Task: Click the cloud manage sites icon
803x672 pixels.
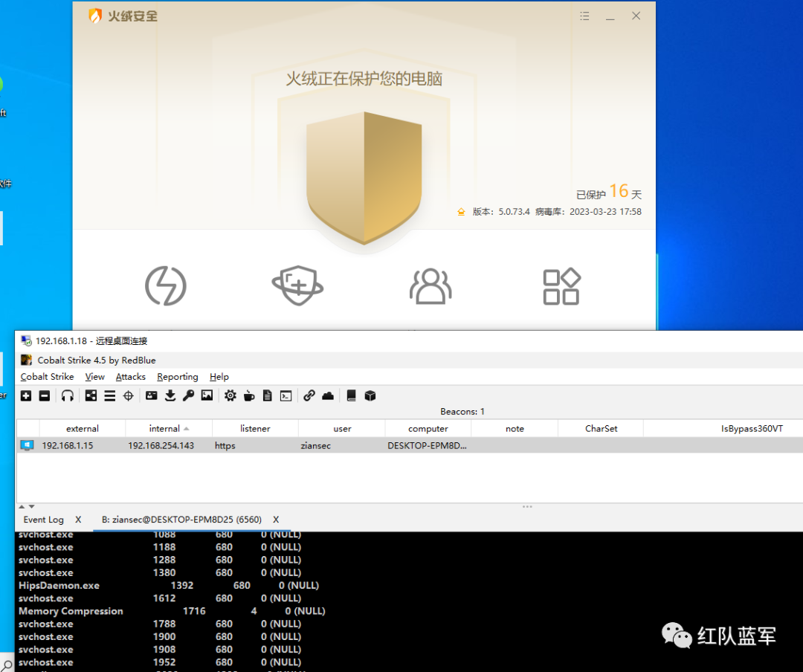Action: click(x=328, y=395)
